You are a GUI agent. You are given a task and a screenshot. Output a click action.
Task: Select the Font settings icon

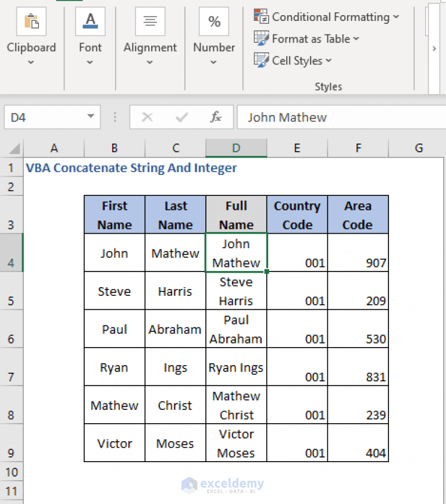tap(90, 21)
